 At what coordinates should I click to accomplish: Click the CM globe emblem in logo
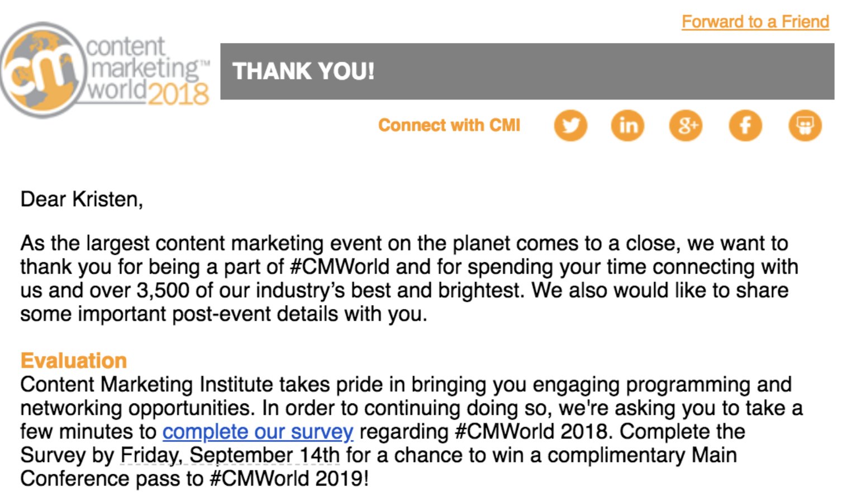42,70
